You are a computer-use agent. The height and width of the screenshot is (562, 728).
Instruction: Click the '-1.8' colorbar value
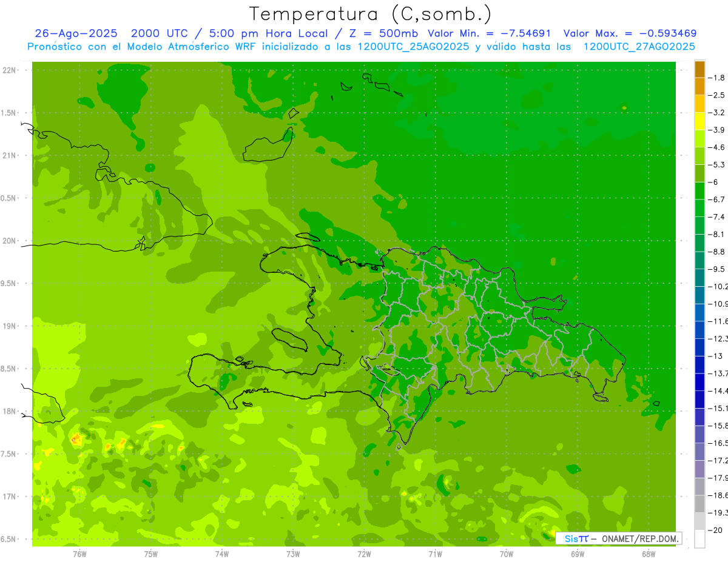[x=718, y=78]
